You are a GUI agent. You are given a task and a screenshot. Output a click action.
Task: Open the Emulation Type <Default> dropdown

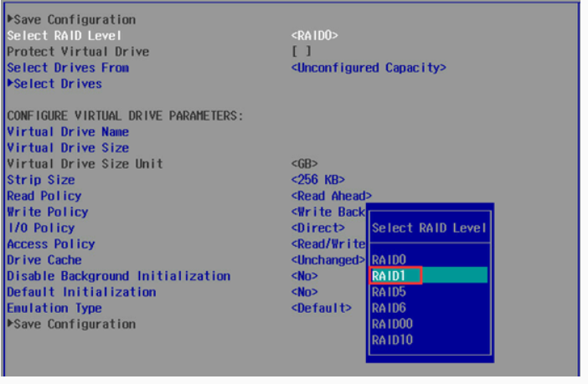(322, 308)
